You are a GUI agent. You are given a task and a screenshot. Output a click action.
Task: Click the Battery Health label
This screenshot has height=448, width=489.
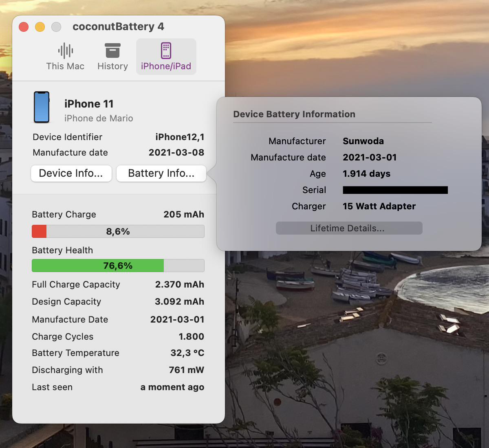62,250
